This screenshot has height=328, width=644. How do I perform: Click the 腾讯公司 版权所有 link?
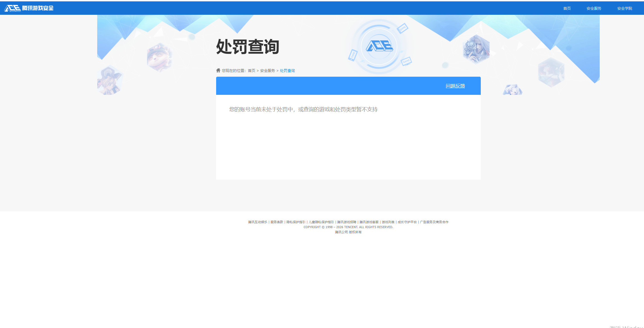coord(348,232)
